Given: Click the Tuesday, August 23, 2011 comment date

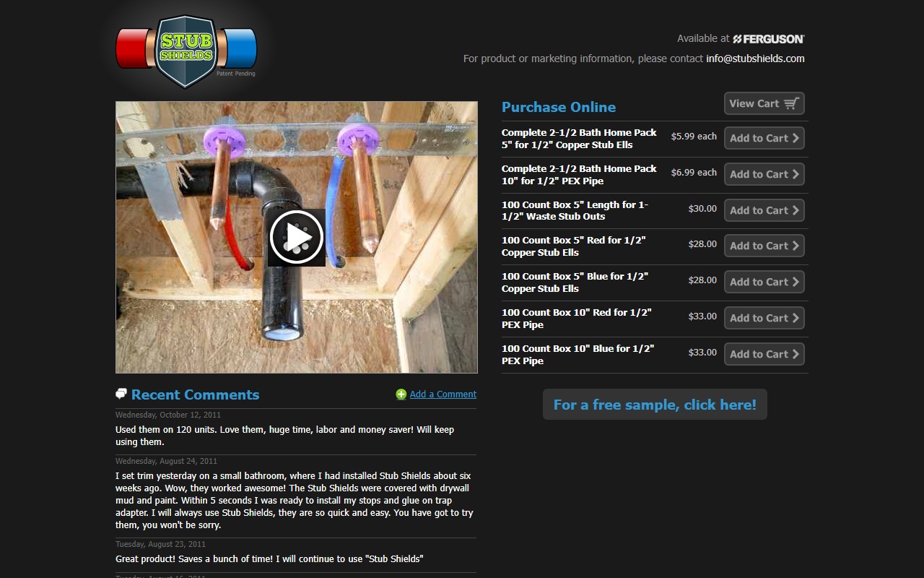Looking at the screenshot, I should tap(160, 544).
